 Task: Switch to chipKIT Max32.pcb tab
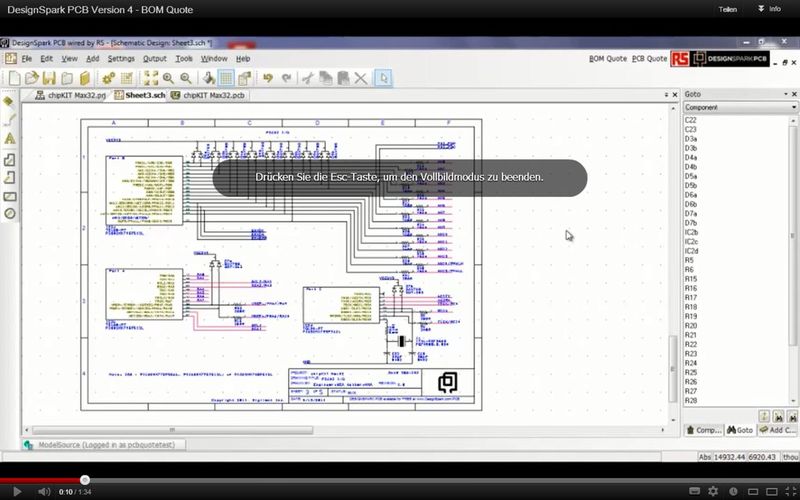pyautogui.click(x=208, y=95)
